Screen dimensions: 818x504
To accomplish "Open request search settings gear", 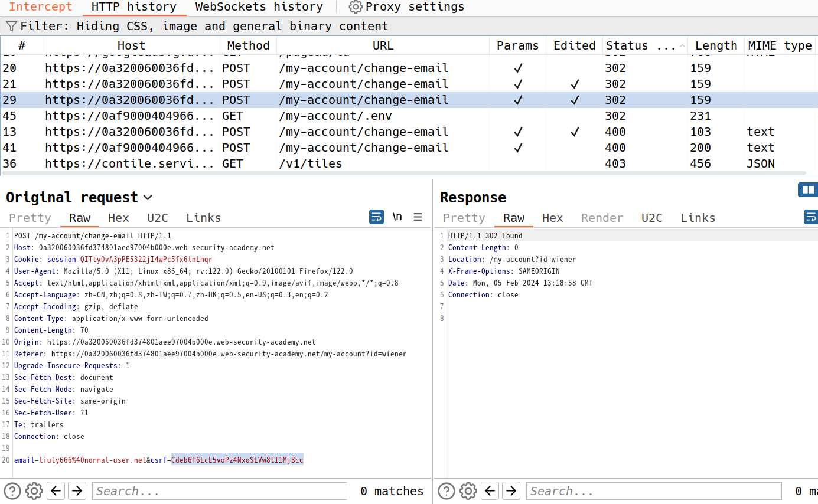I will coord(34,490).
